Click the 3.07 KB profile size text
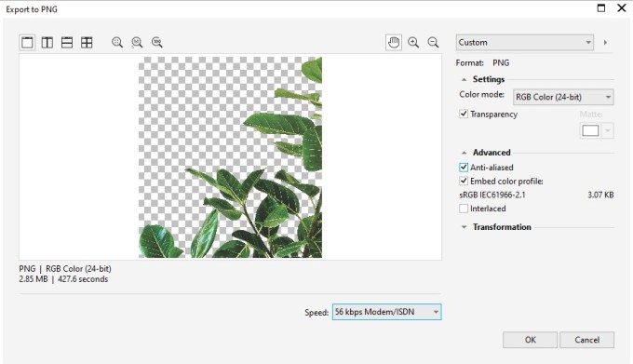 coord(600,195)
